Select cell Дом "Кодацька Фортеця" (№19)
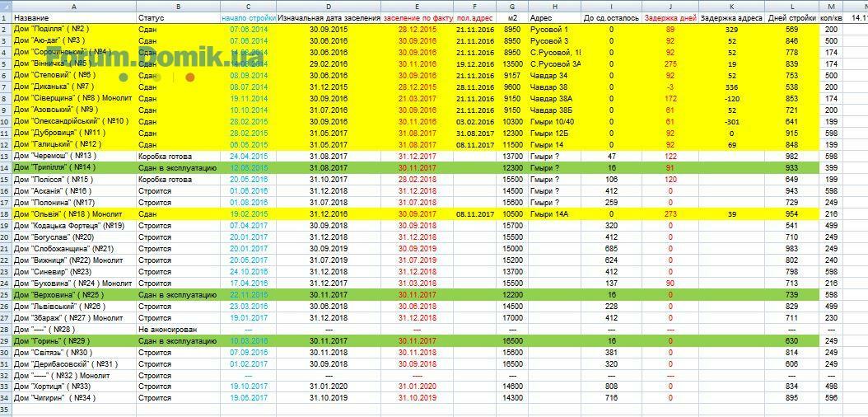868x417 pixels. (x=74, y=225)
